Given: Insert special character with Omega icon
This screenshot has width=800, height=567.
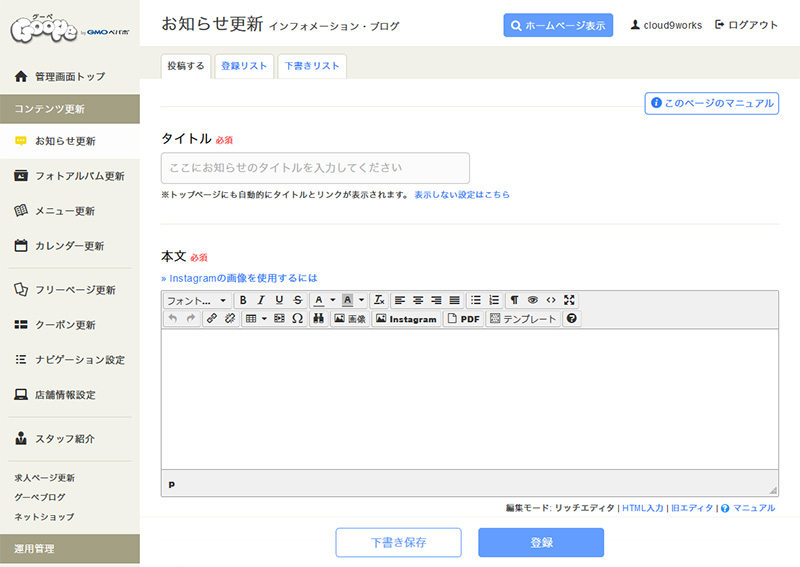Looking at the screenshot, I should coord(297,319).
